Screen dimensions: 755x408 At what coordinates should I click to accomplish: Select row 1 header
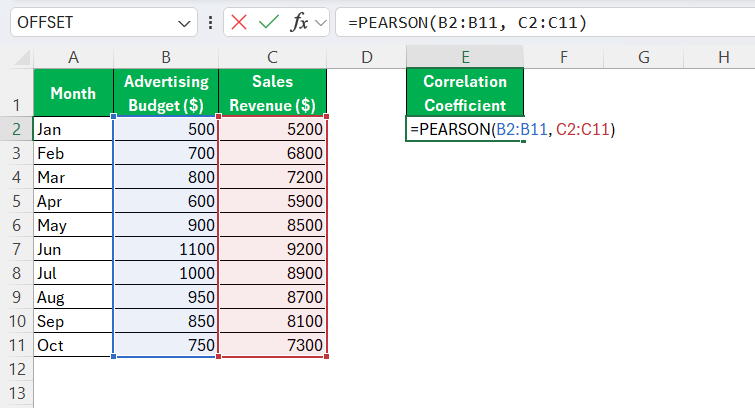16,93
